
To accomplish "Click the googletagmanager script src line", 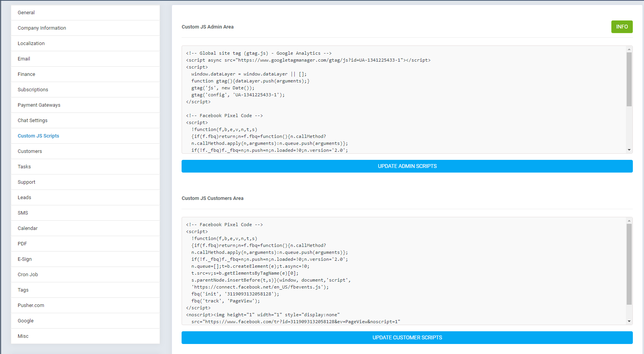I will 308,60.
